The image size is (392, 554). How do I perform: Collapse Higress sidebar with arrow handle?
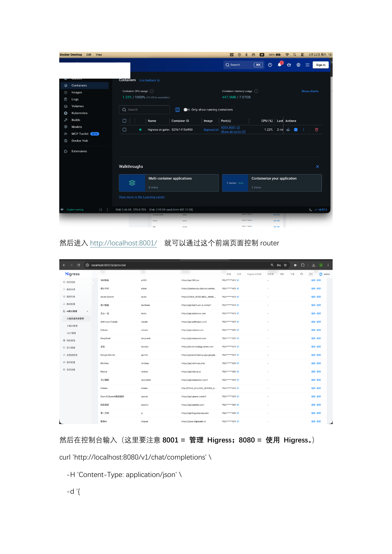(x=92, y=283)
